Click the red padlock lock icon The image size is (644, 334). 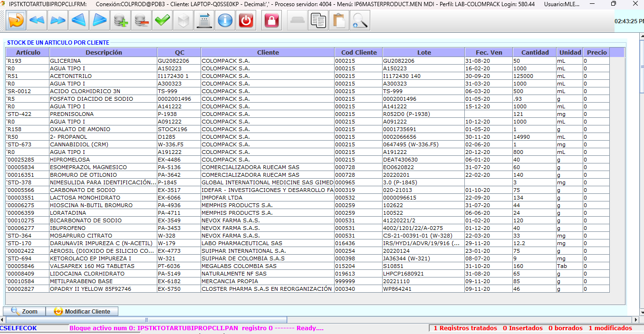click(272, 20)
